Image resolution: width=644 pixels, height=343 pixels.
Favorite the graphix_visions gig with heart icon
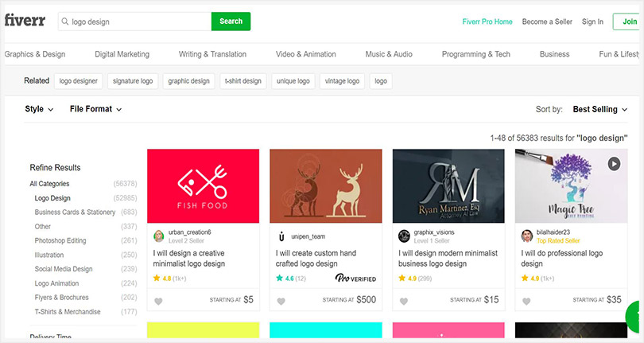(x=404, y=301)
